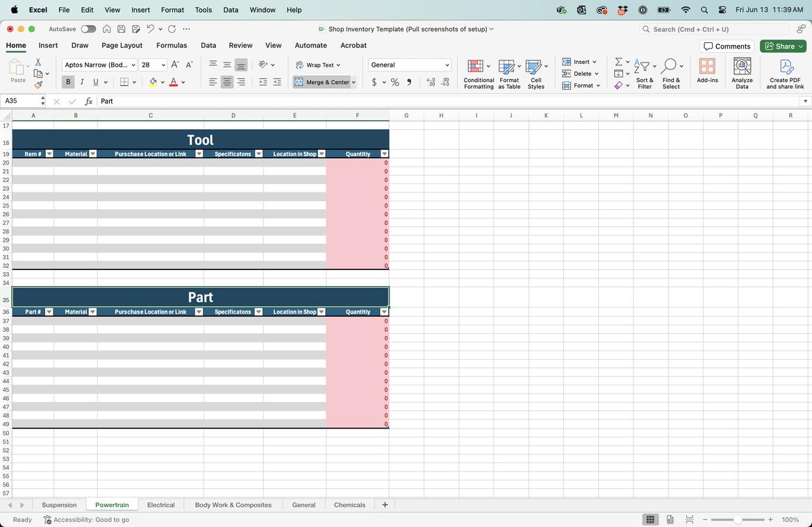
Task: Open the Find & Select tool
Action: (670, 67)
